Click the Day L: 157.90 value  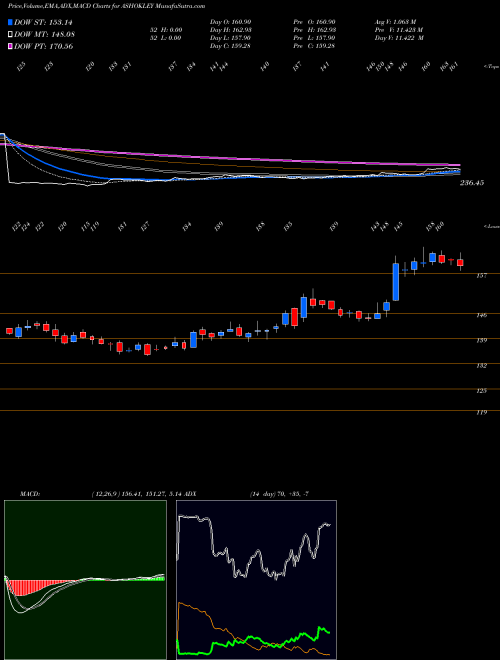click(230, 38)
